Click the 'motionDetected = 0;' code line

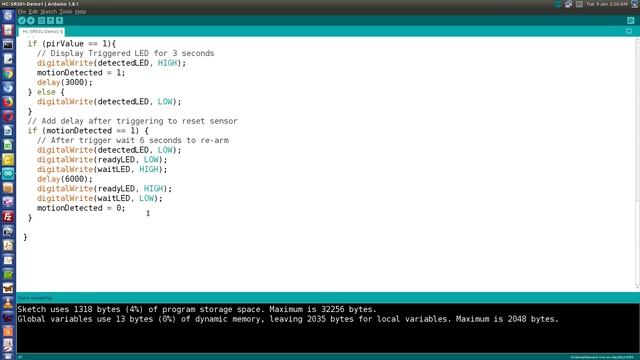point(81,208)
